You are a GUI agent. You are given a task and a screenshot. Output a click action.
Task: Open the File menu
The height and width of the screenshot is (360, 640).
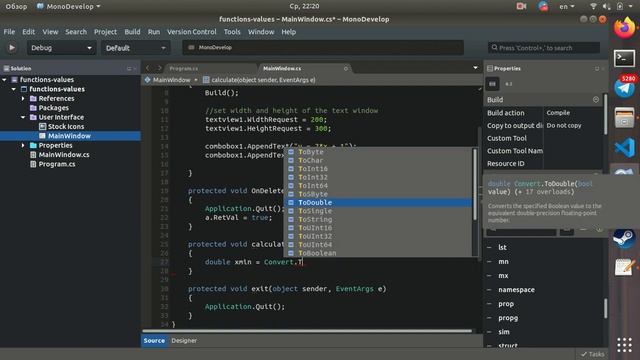9,32
